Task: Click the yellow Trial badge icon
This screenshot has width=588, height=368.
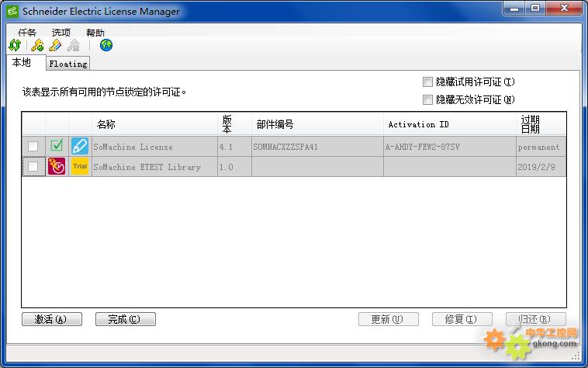Action: pos(79,166)
